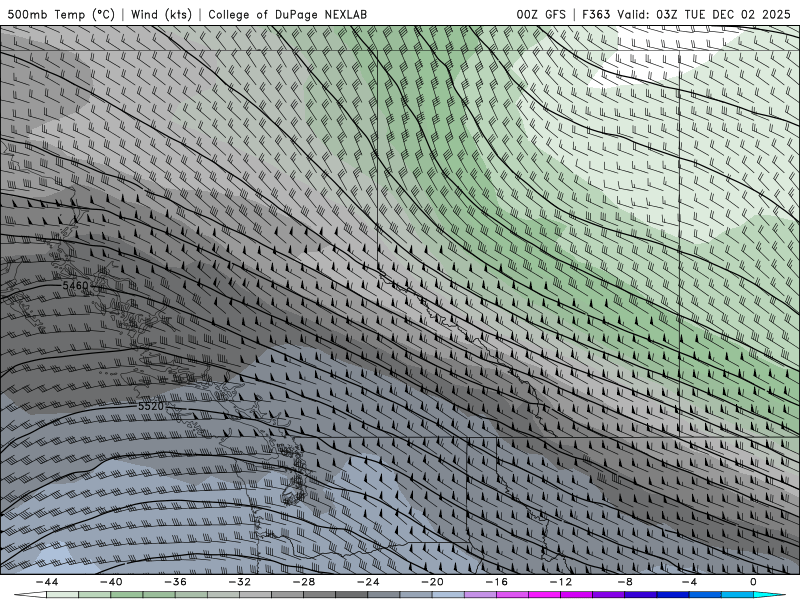Viewport: 800px width, 600px height.
Task: Click the -8 colorbar tick label
Action: [x=625, y=582]
